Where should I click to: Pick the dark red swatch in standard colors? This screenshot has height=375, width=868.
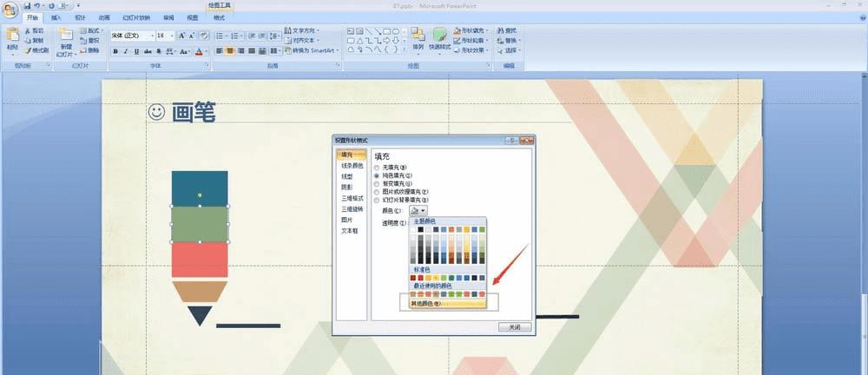(x=413, y=278)
